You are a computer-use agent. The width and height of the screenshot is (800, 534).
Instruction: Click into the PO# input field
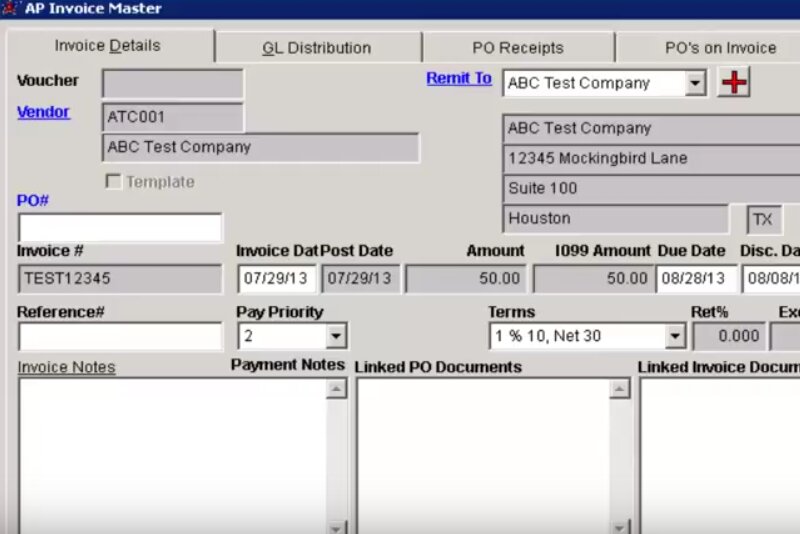120,228
